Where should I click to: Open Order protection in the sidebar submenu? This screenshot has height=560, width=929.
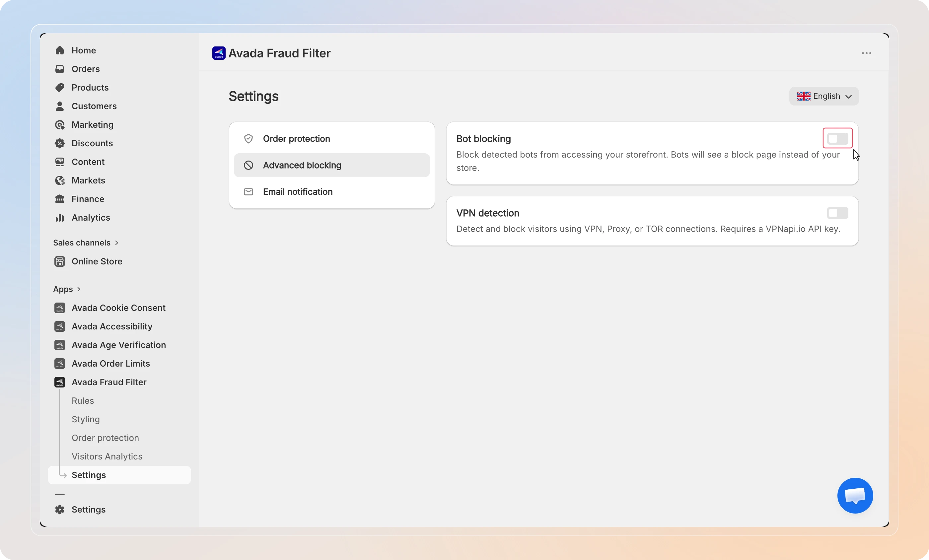pyautogui.click(x=105, y=438)
